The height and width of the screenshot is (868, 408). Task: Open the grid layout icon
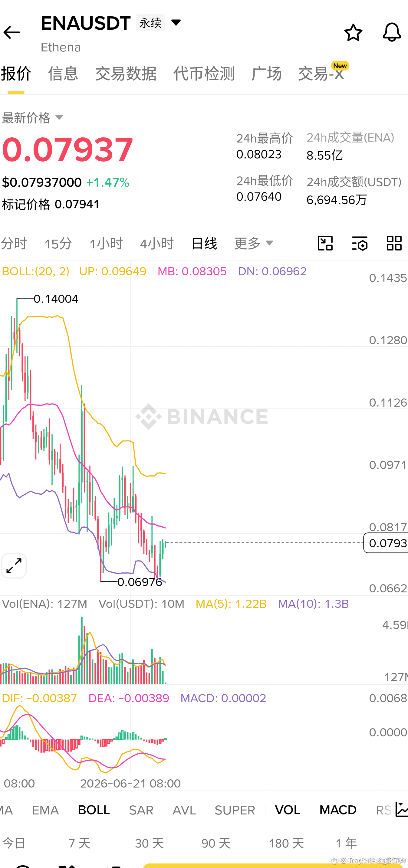pyautogui.click(x=394, y=243)
